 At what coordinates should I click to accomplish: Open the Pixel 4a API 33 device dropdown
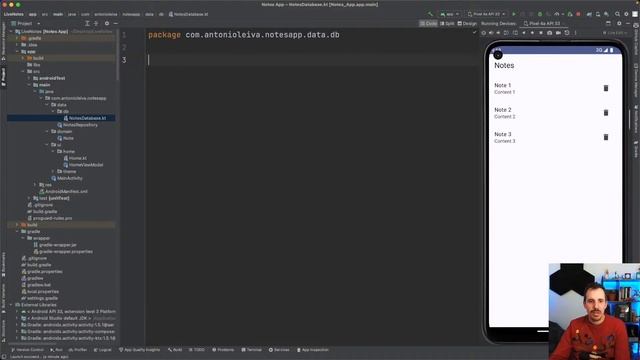point(487,14)
